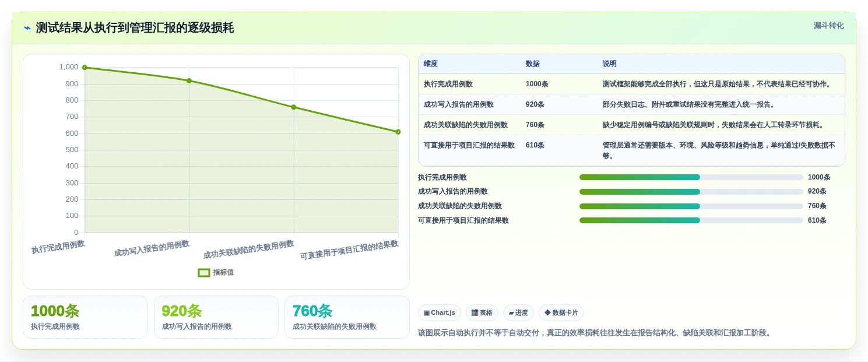Click the 漏斗转化 label in the header
This screenshot has width=868, height=362.
(828, 26)
